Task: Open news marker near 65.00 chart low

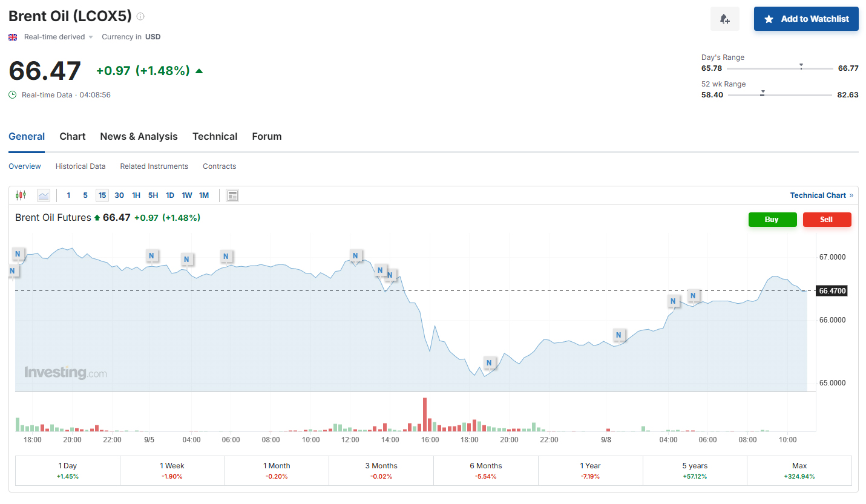Action: [489, 363]
